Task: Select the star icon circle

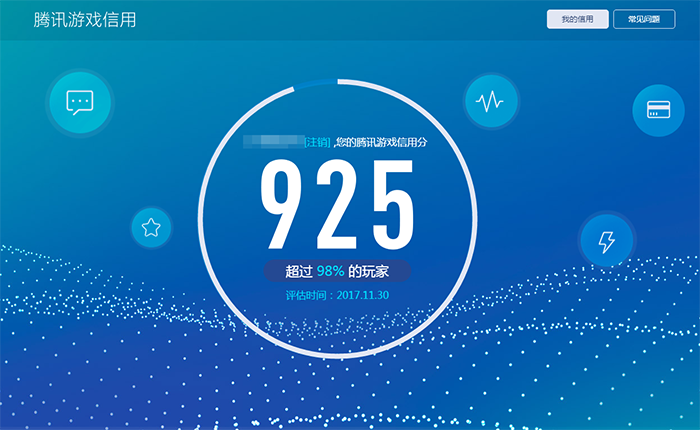Action: [151, 227]
